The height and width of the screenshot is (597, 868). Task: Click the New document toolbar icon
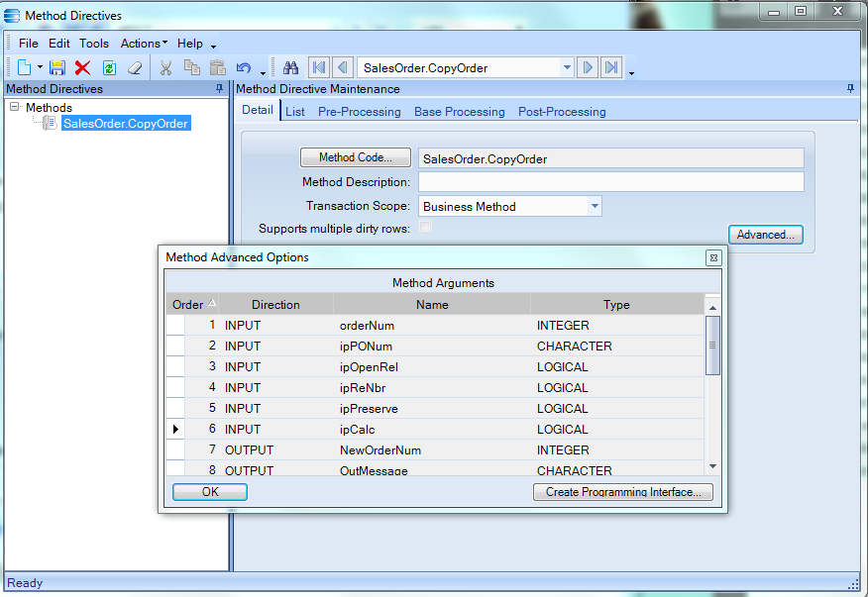pyautogui.click(x=25, y=67)
